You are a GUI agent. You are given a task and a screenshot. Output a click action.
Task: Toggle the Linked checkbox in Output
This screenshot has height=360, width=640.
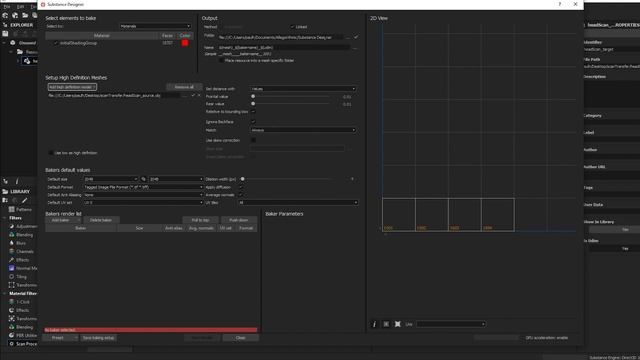(x=292, y=27)
